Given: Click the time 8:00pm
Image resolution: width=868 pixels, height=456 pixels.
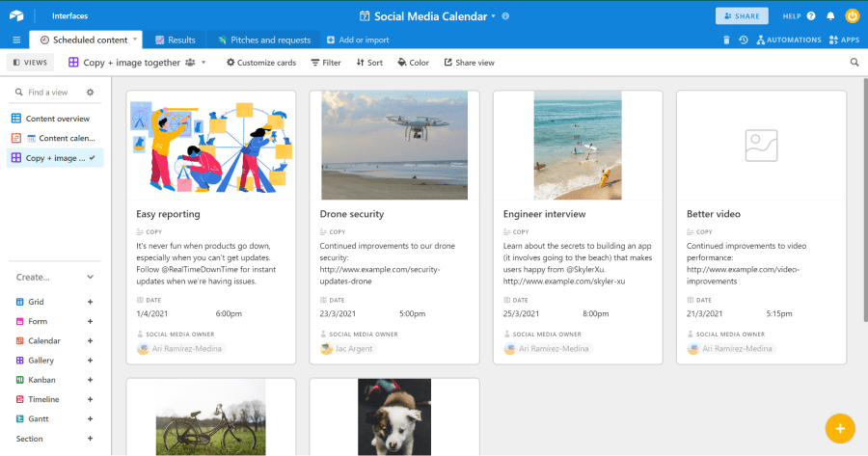Looking at the screenshot, I should click(596, 313).
